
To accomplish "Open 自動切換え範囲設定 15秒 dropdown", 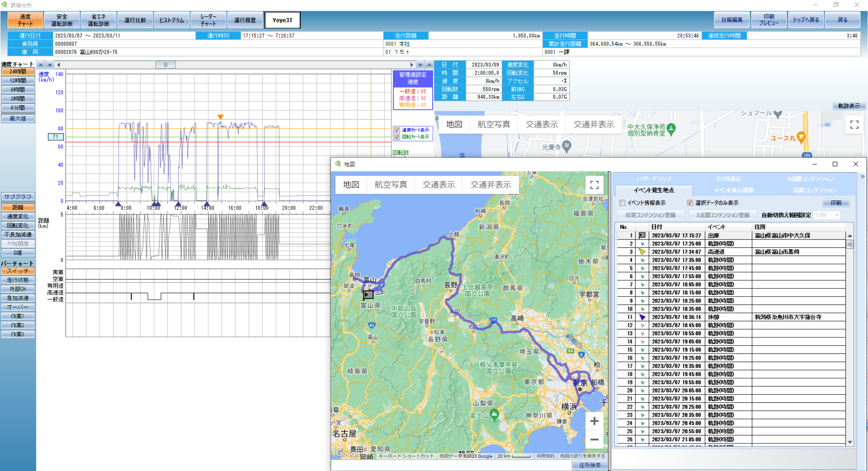I will pos(827,215).
